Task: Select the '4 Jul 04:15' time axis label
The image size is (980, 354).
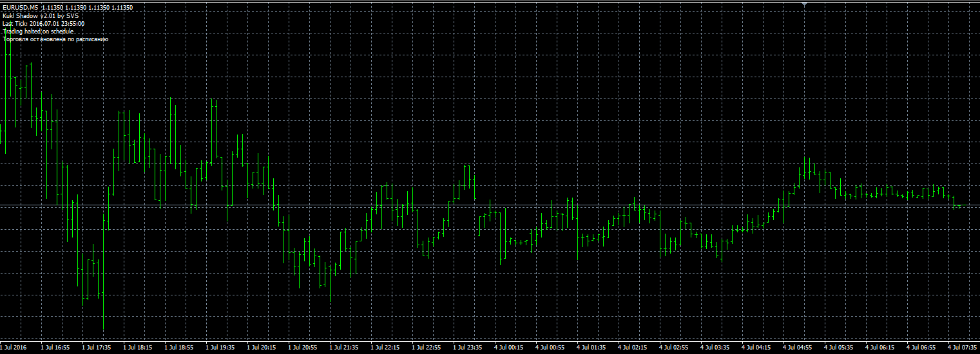Action: [756, 348]
